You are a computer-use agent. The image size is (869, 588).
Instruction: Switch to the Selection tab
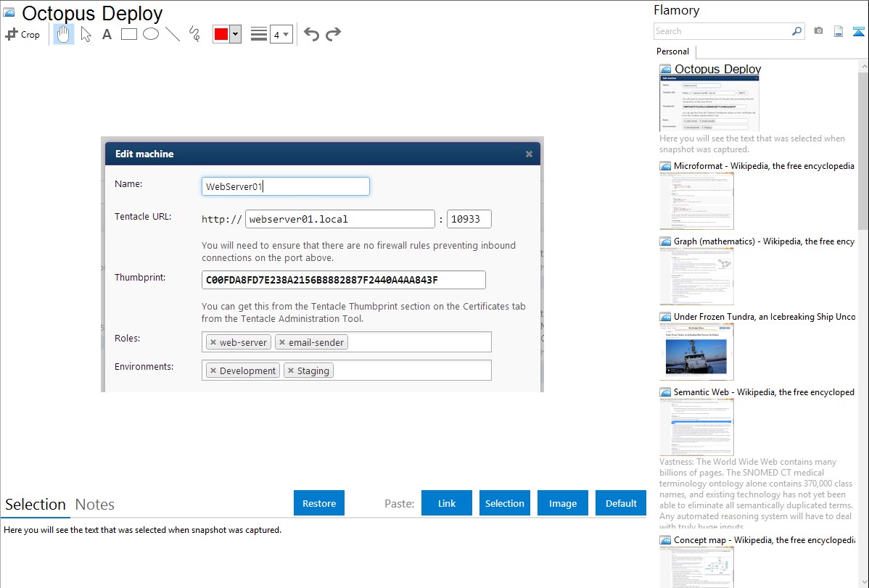[36, 505]
